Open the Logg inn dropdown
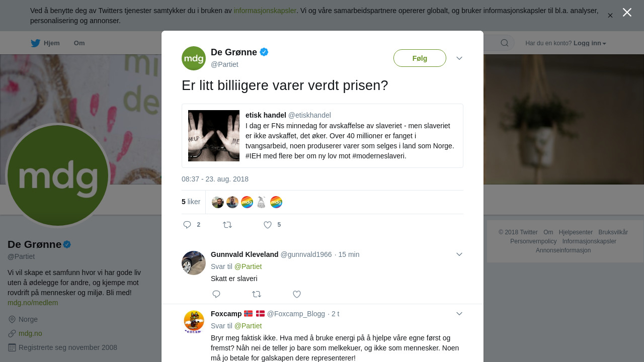 click(590, 43)
